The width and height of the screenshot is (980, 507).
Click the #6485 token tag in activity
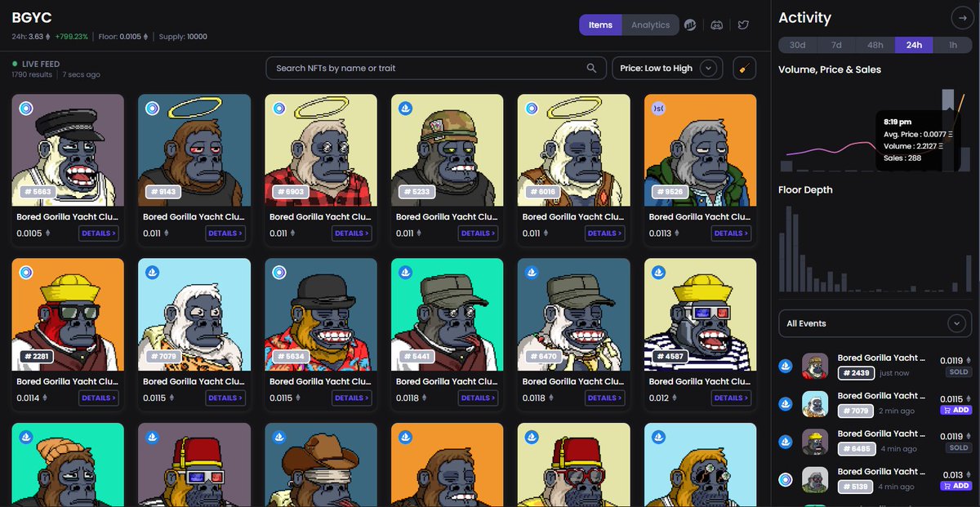pyautogui.click(x=855, y=449)
